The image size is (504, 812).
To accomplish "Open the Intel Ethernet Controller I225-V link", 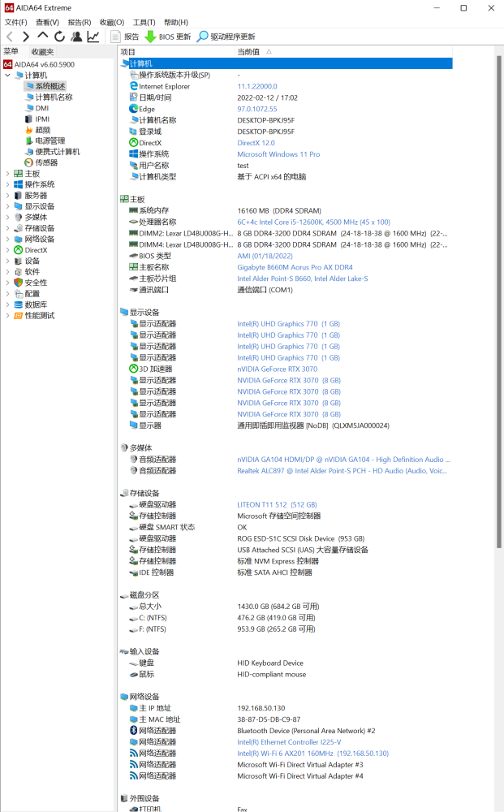I will [289, 742].
